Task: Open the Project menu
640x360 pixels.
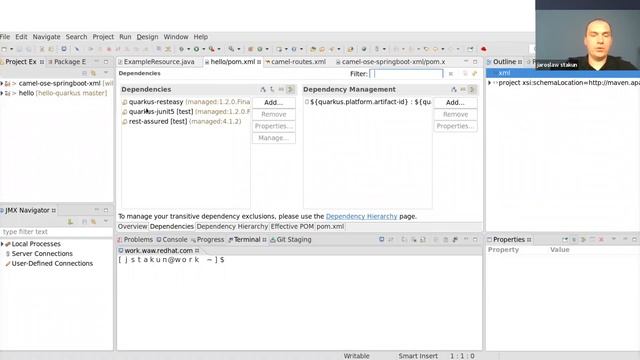Action: coord(103,37)
